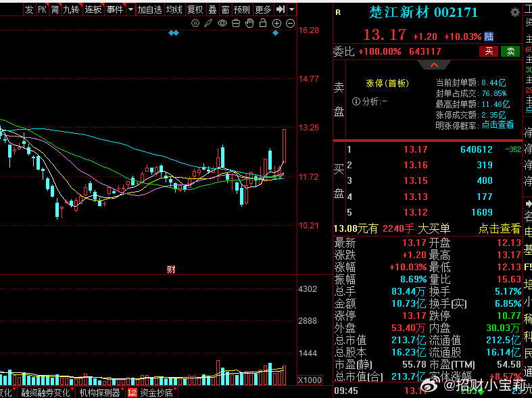The image size is (532, 398).
Task: Open dropdown arrow at toolbar far right
Action: [292, 9]
